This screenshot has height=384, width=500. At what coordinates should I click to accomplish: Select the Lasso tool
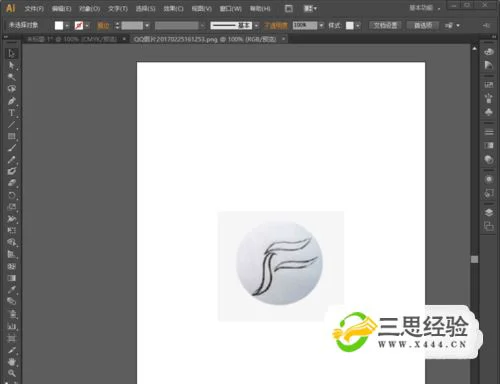click(x=12, y=89)
